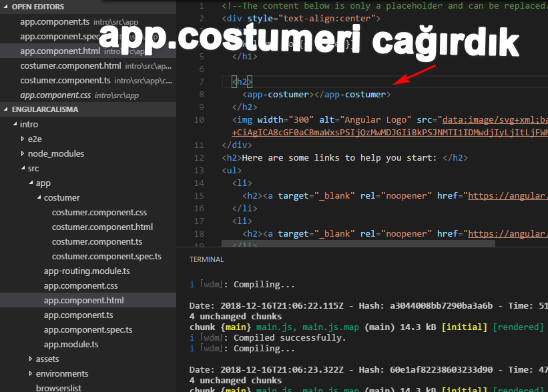
Task: Open app.module.ts in the file tree
Action: 71,344
